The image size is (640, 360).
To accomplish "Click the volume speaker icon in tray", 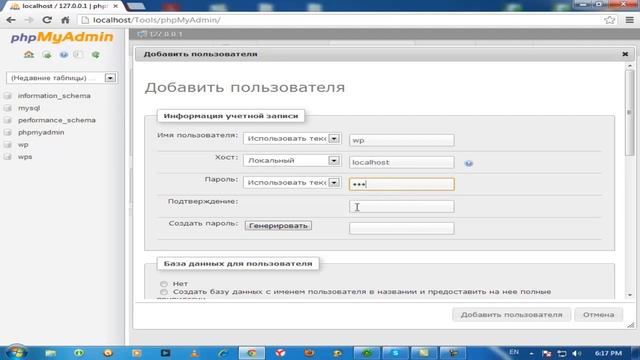I will click(x=577, y=353).
